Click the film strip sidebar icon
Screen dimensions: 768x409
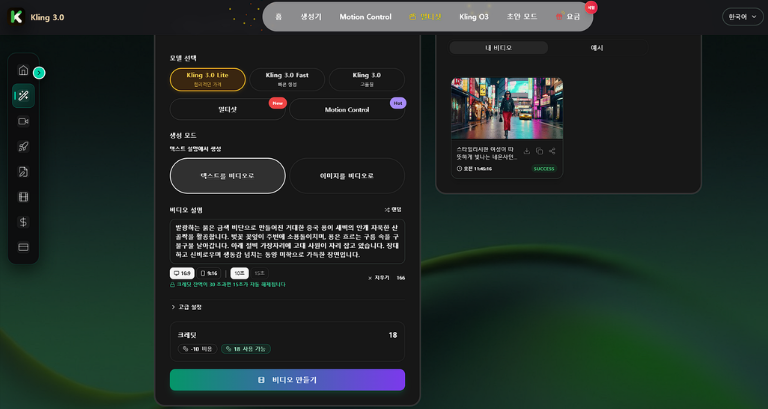(x=23, y=197)
